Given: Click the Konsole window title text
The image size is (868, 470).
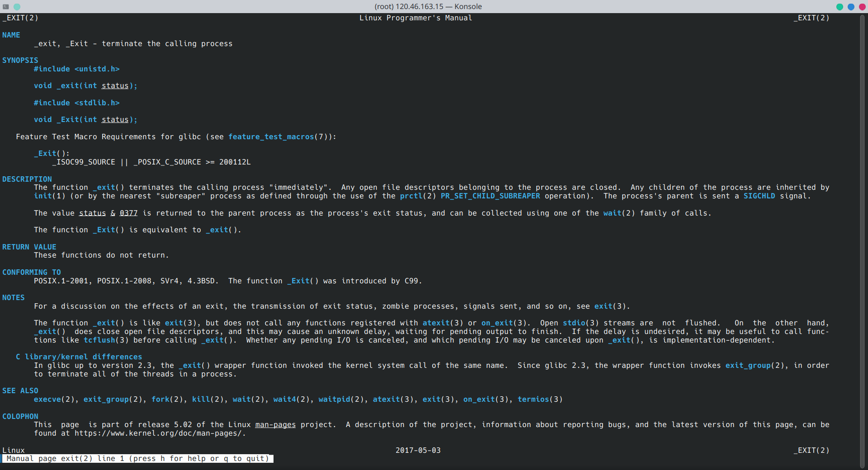Looking at the screenshot, I should click(x=428, y=7).
